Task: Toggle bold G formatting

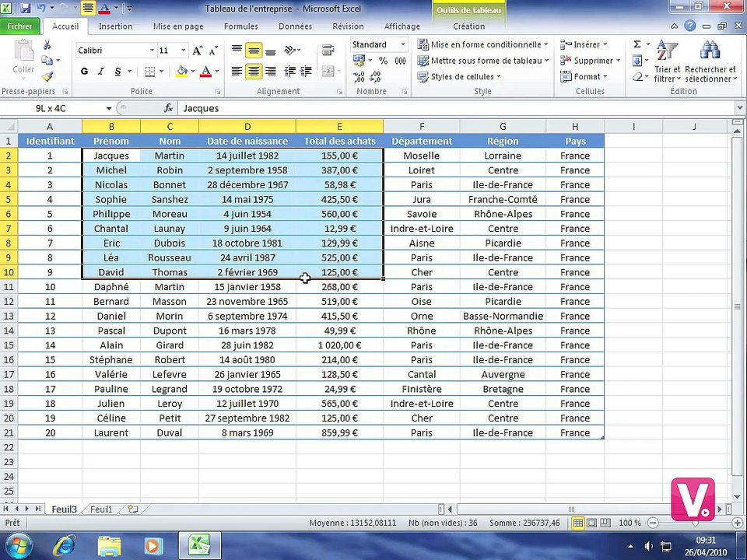Action: point(84,72)
